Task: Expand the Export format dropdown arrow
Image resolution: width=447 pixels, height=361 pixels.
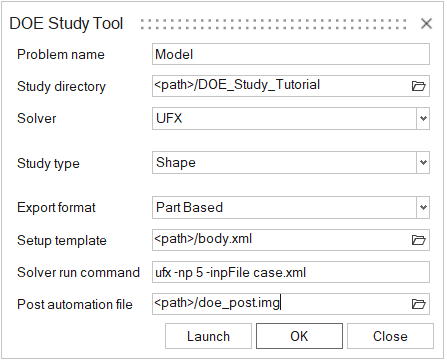Action: (x=423, y=207)
